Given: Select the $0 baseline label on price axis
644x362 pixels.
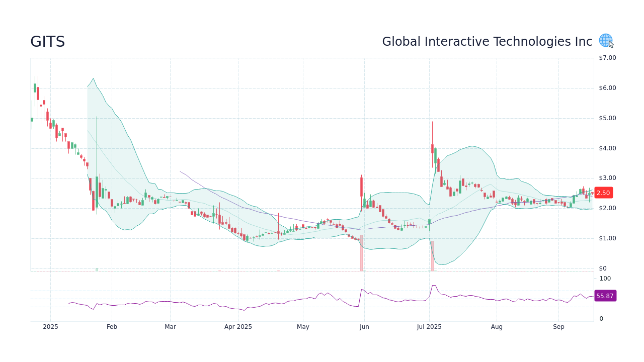Looking at the screenshot, I should pos(602,268).
